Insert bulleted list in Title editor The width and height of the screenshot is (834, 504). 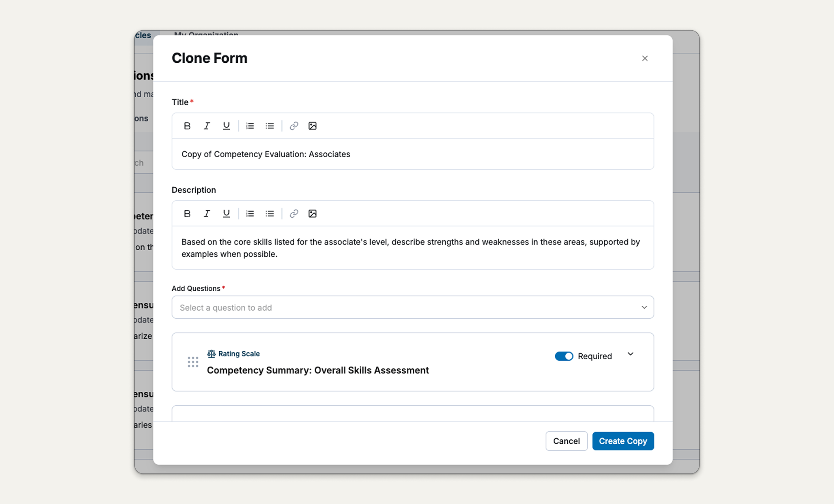(270, 126)
